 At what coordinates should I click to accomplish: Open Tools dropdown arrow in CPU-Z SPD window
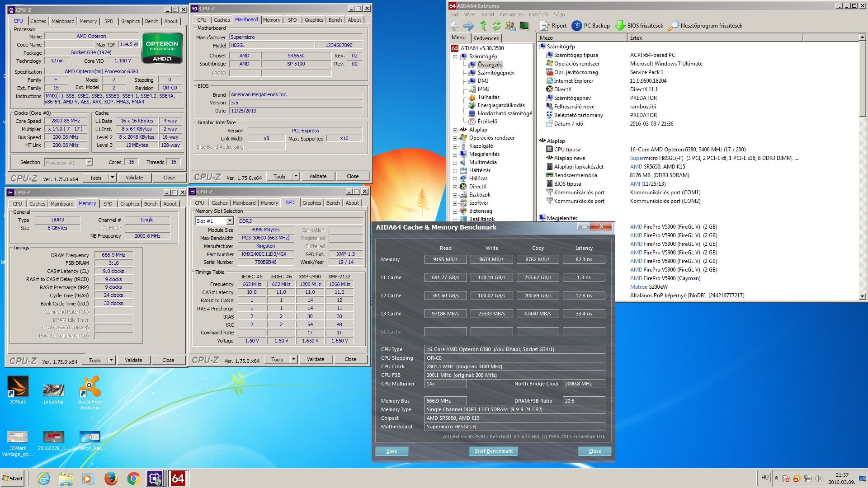[293, 360]
